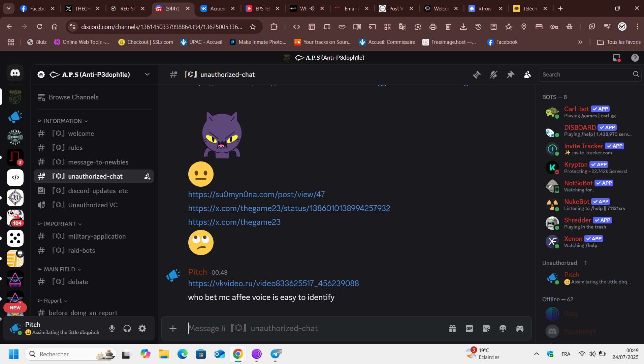The width and height of the screenshot is (644, 364).
Task: Open Discord direct messages home
Action: pos(15,73)
